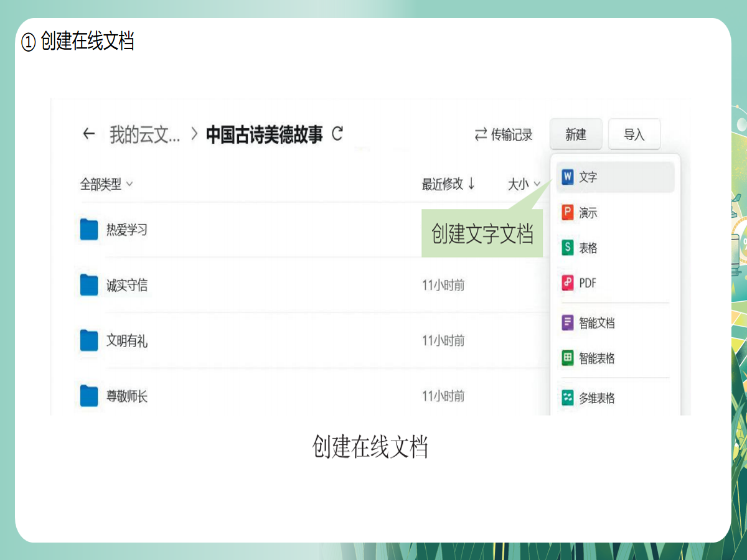Click the 多维表格 icon
This screenshot has width=747, height=560.
[x=567, y=398]
